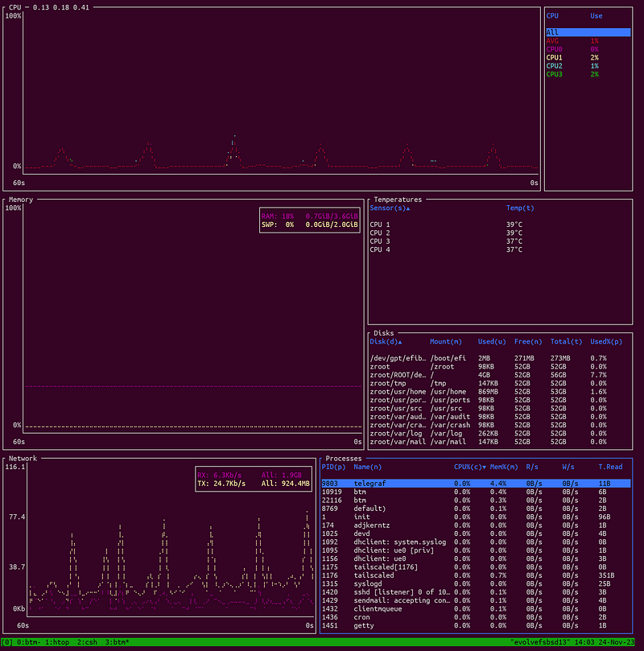Viewport: 644px width, 651px height.
Task: Select the /var/log disk row
Action: (500, 433)
